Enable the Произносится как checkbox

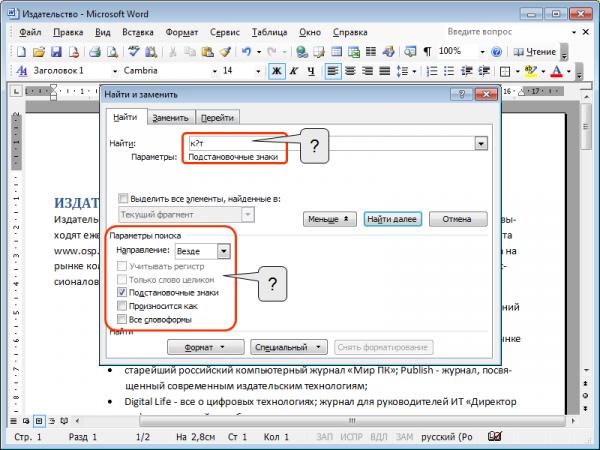122,306
